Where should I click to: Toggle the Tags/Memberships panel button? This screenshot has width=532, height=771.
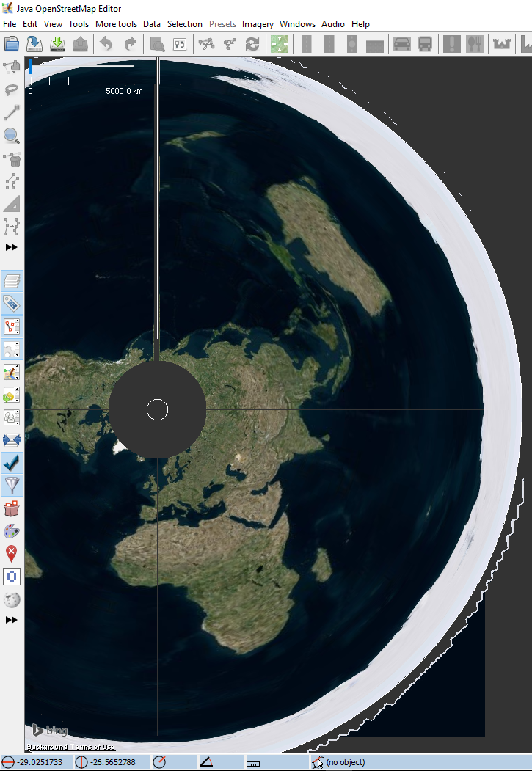(12, 304)
